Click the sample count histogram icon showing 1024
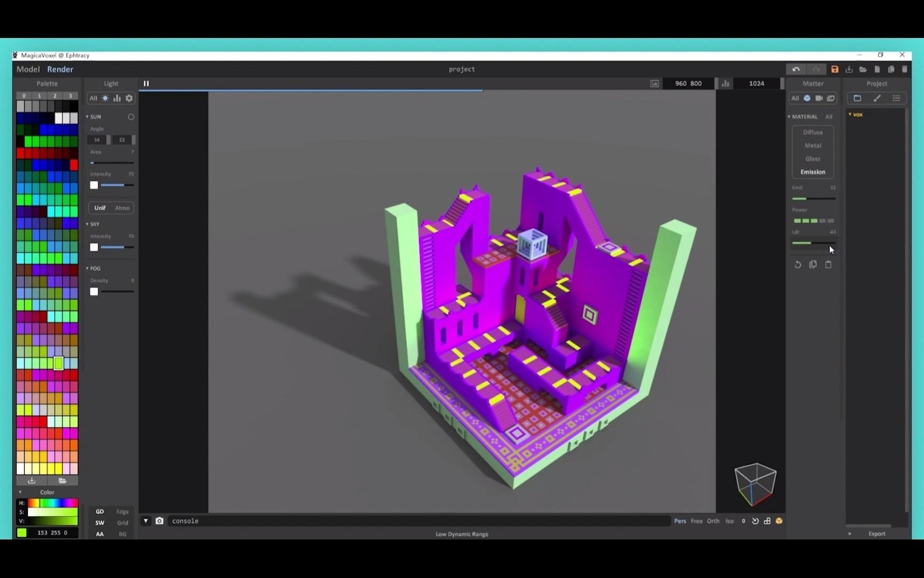Screen dimensions: 924x578 [x=725, y=83]
